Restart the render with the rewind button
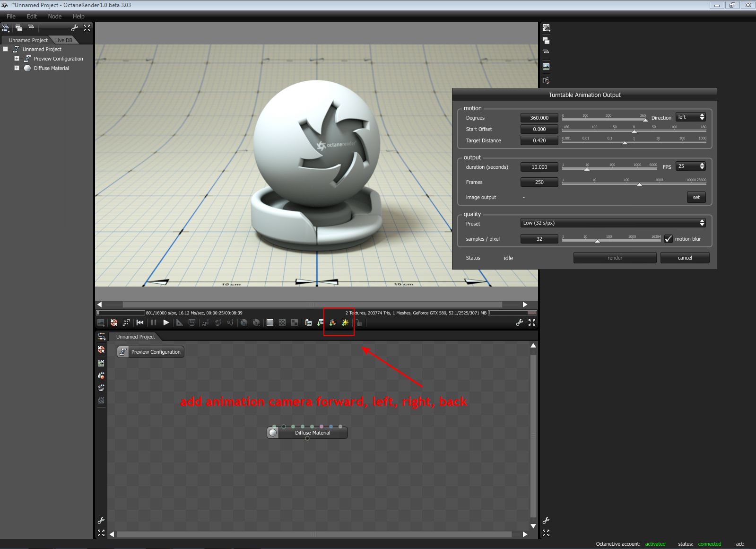Screen dimensions: 756x549 140,322
